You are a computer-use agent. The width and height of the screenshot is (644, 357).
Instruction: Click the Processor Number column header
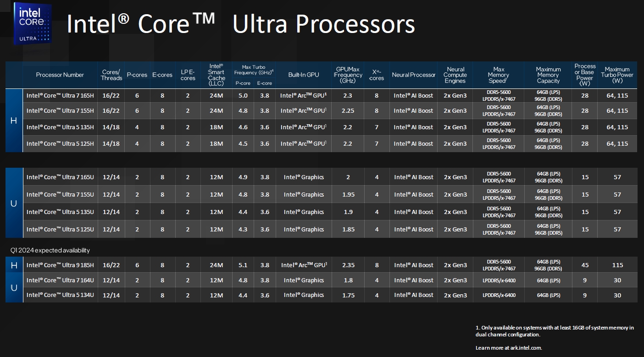tap(60, 75)
